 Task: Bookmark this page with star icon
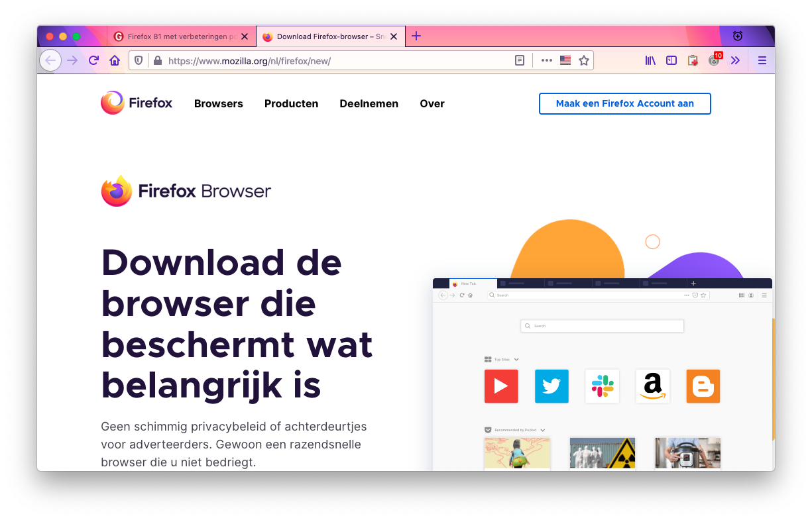pyautogui.click(x=584, y=60)
